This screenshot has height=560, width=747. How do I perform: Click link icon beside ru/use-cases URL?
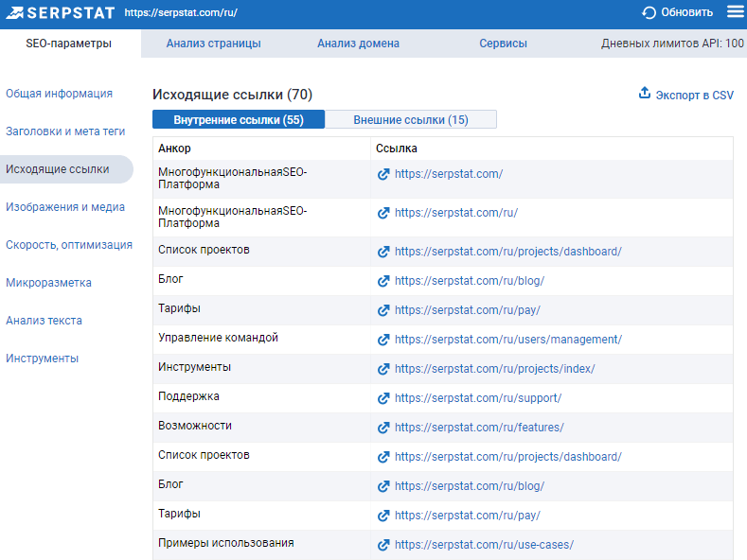tap(383, 545)
